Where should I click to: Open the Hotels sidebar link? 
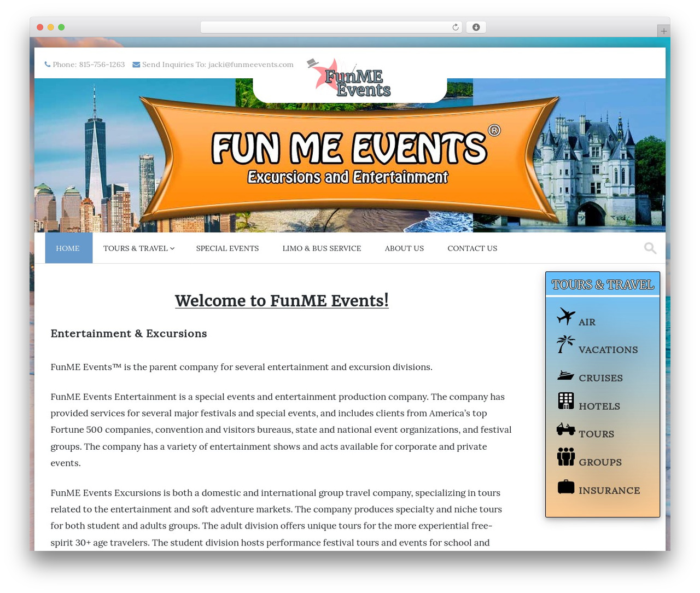[599, 406]
